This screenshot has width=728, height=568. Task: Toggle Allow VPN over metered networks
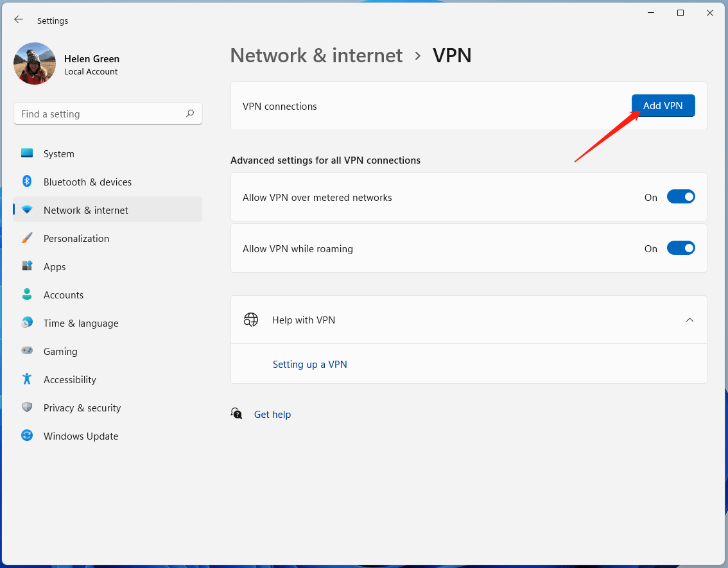coord(680,197)
